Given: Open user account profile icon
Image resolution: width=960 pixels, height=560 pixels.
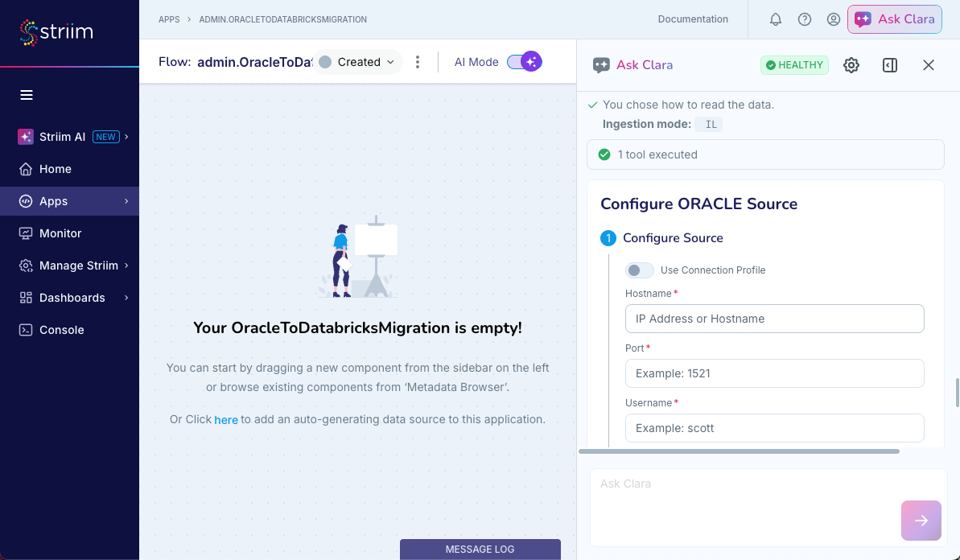Looking at the screenshot, I should click(834, 19).
